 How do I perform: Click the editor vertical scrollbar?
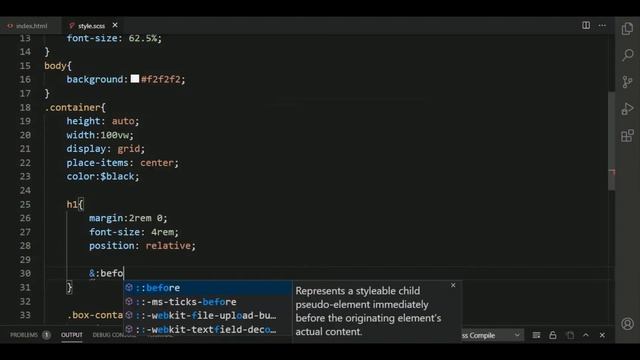click(611, 141)
